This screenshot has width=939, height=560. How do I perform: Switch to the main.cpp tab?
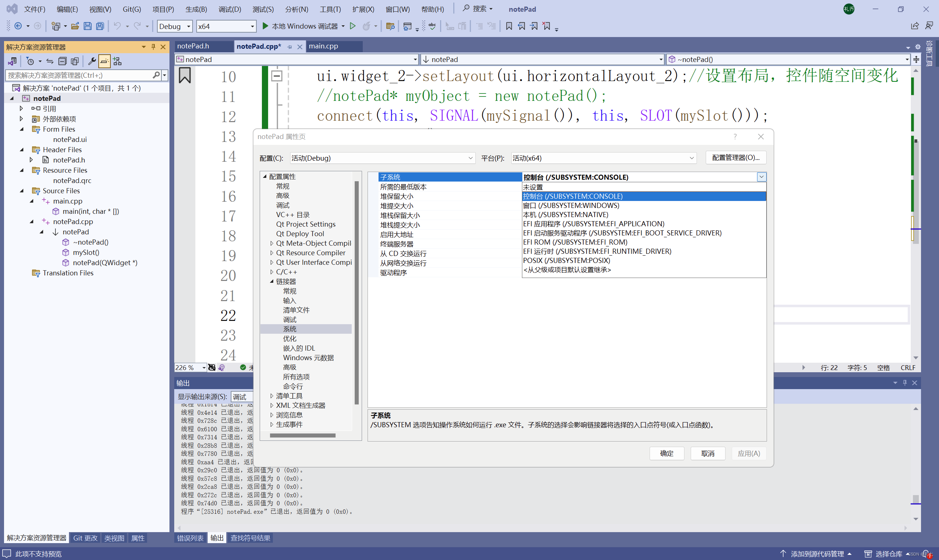tap(324, 46)
